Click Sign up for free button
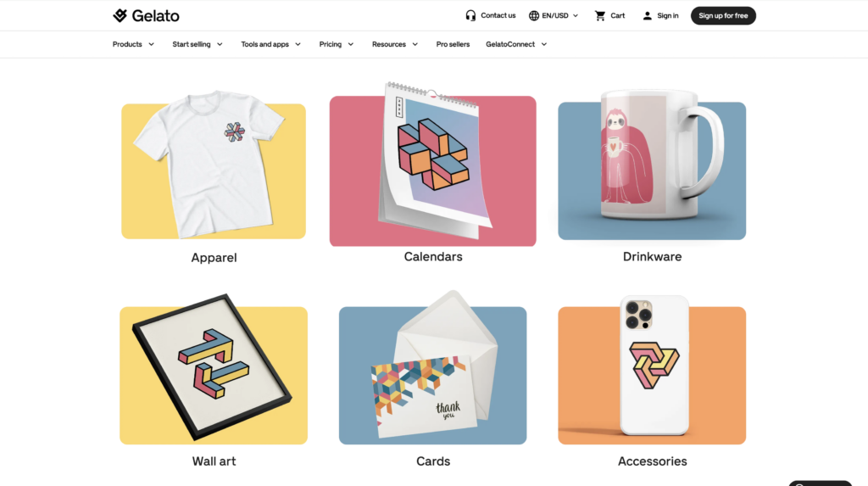This screenshot has height=486, width=868. [723, 15]
